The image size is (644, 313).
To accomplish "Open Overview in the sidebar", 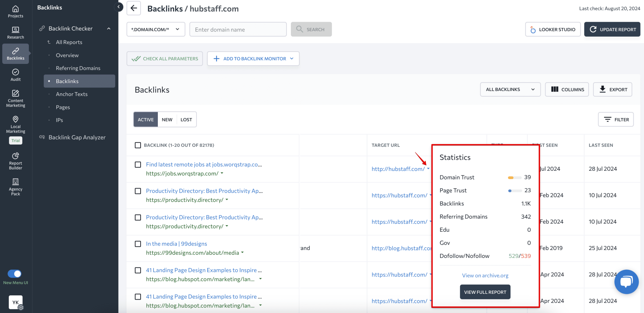I will (67, 55).
